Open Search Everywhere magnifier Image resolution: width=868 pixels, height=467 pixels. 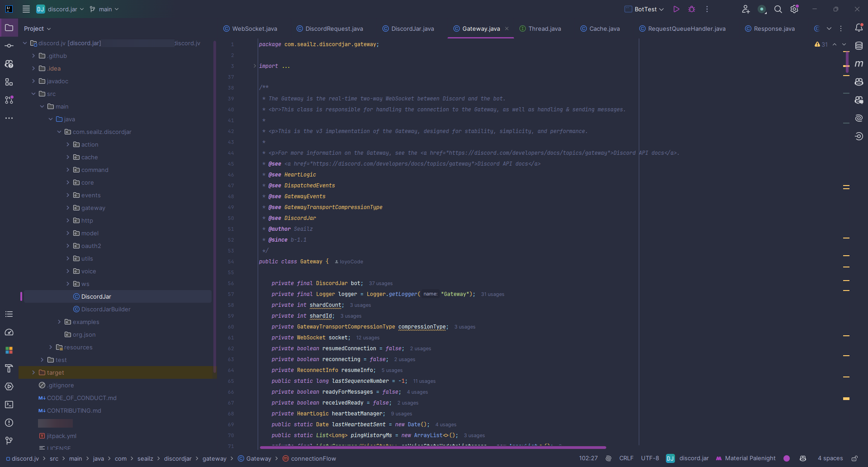[x=778, y=9]
